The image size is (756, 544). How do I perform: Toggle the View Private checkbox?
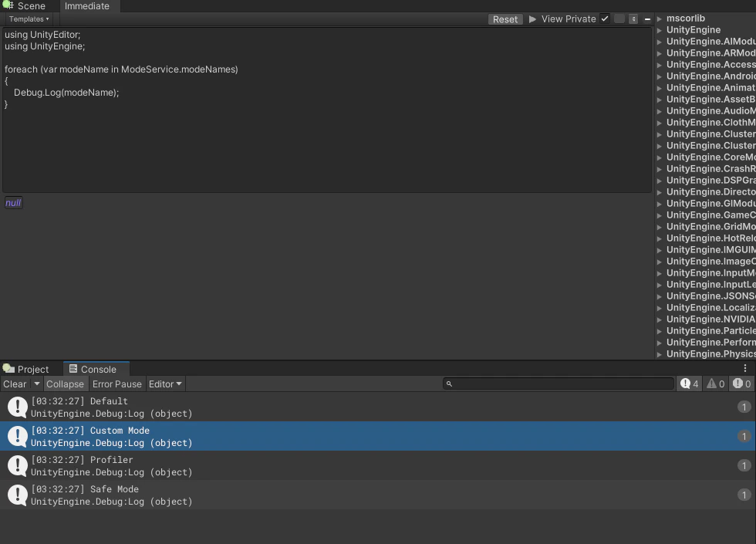(x=605, y=19)
